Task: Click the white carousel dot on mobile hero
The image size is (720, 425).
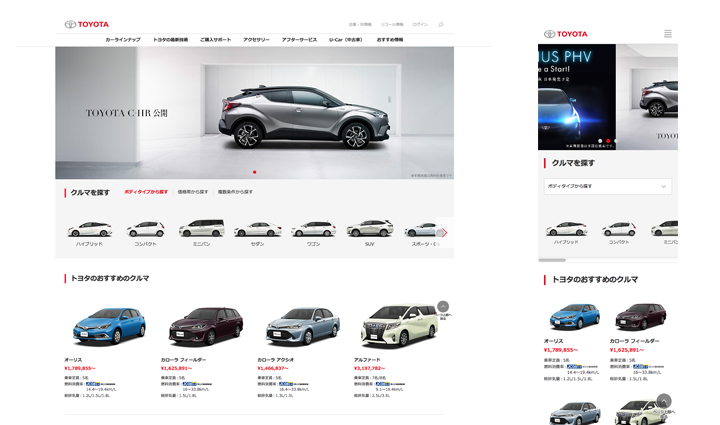Action: [600, 141]
